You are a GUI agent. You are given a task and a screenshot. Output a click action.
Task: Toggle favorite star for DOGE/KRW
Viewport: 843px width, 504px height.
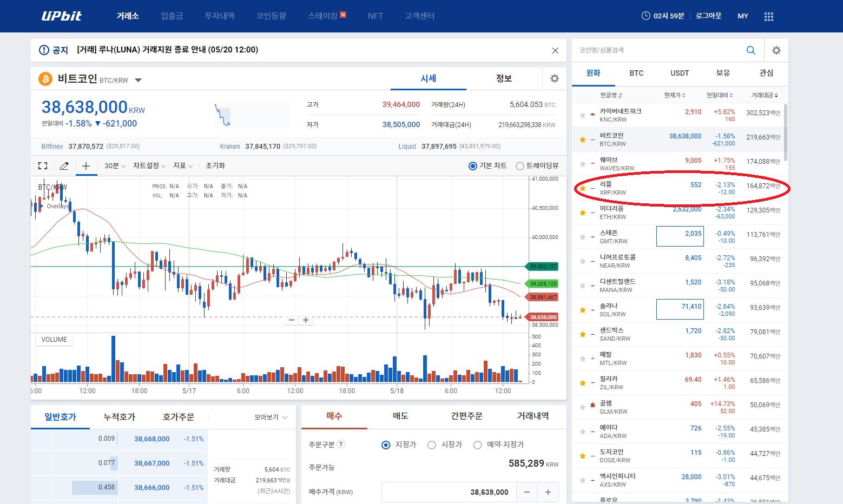coord(583,456)
